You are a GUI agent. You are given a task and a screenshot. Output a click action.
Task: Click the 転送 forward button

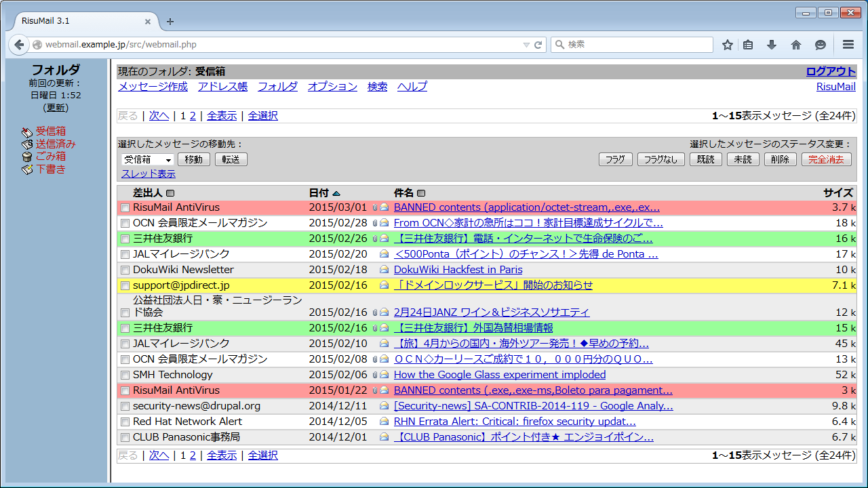coord(231,159)
